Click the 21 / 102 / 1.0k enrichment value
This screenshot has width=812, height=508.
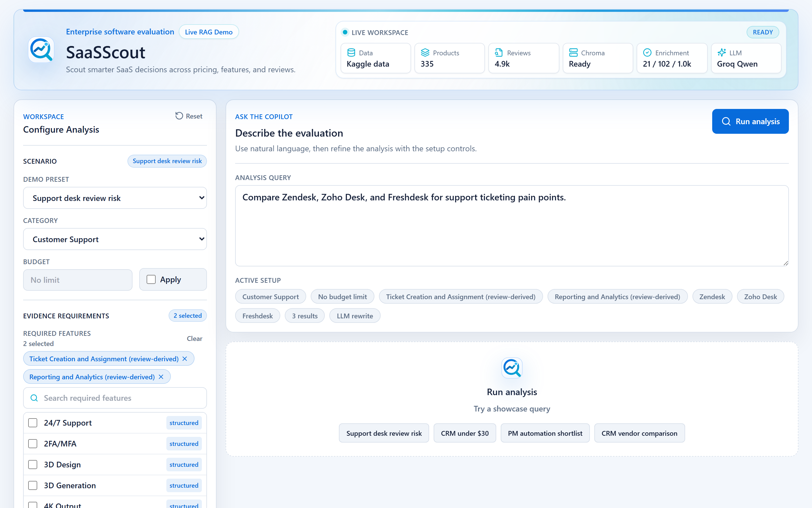pos(667,64)
